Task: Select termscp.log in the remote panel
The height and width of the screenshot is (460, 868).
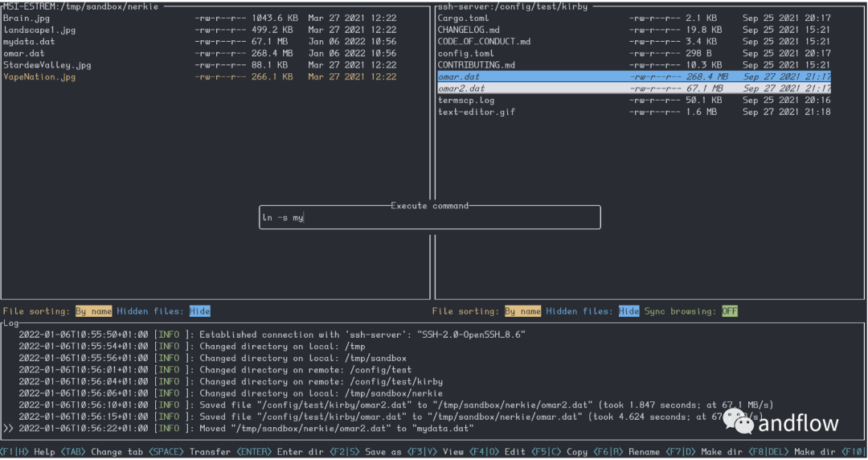Action: pos(634,101)
